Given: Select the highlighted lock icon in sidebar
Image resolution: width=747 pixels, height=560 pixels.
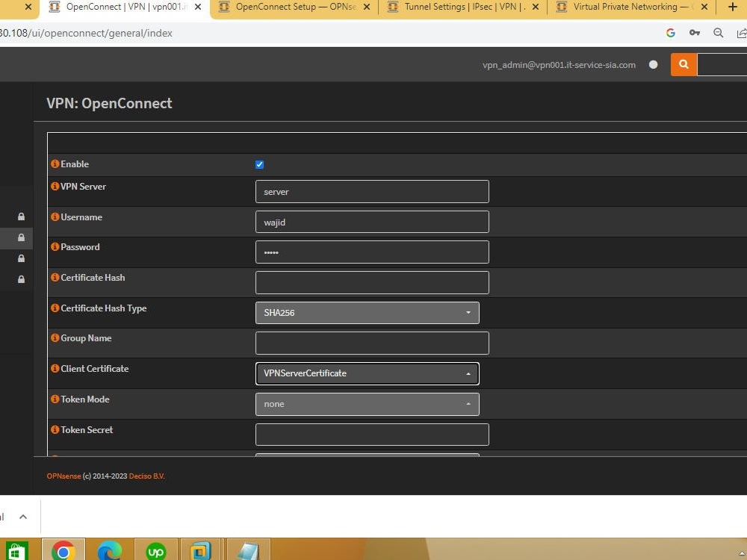Looking at the screenshot, I should click(x=20, y=237).
